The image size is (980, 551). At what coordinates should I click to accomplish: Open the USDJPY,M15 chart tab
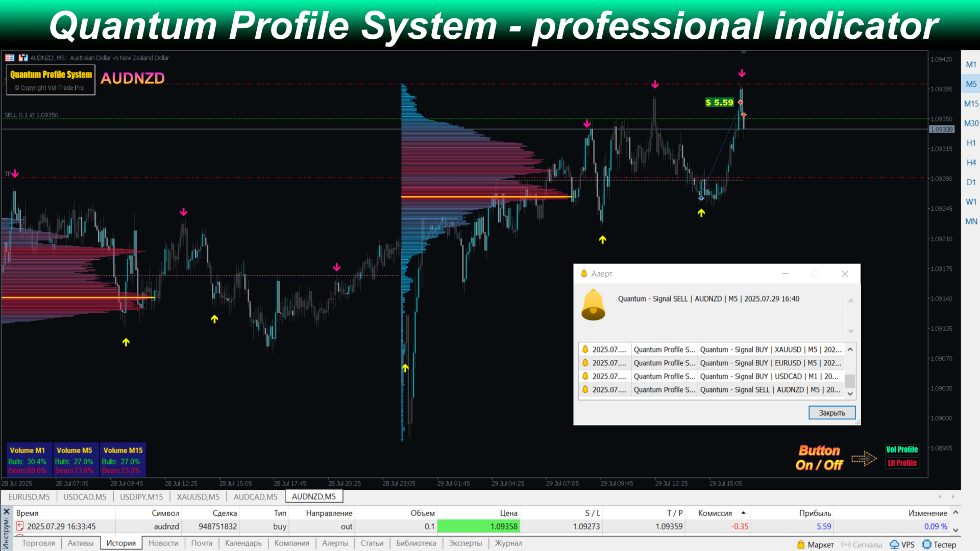tap(141, 496)
